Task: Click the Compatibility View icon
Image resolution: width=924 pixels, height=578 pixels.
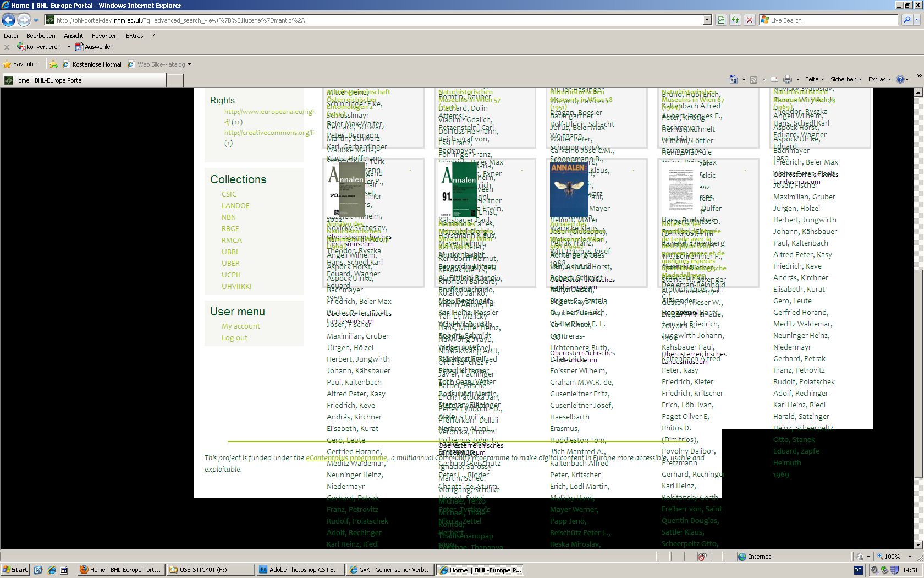Action: point(721,20)
